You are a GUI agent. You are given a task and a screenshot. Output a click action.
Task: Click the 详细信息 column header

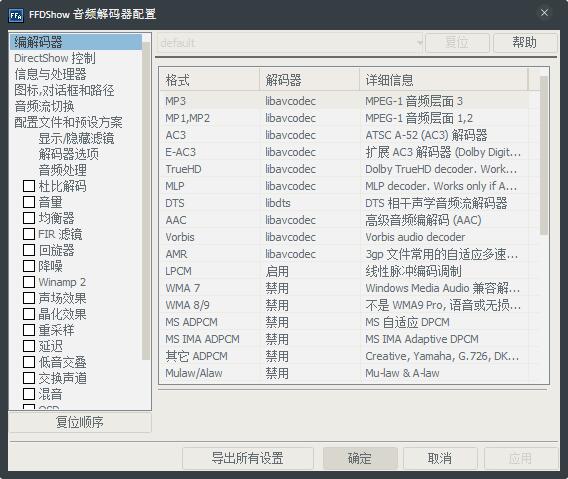pos(444,80)
